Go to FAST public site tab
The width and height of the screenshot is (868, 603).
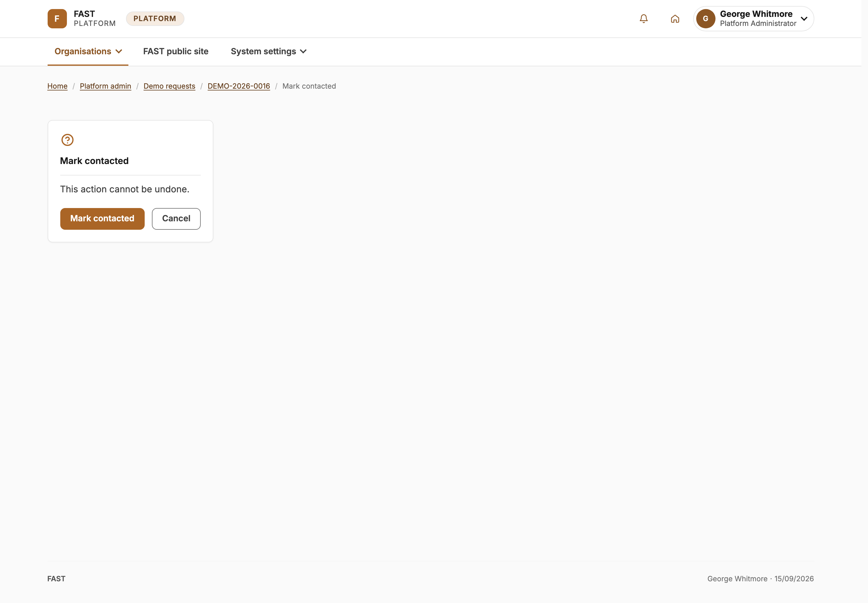[176, 51]
